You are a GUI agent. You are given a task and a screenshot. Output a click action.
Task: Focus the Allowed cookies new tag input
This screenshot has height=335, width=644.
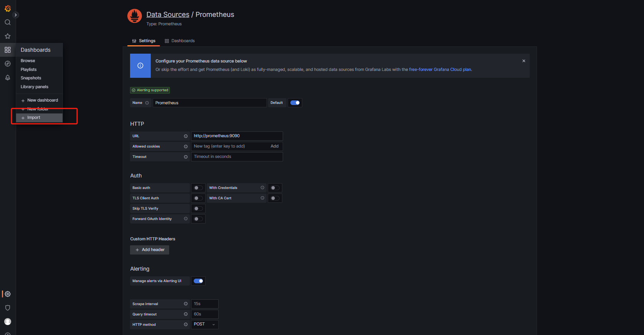tap(229, 146)
